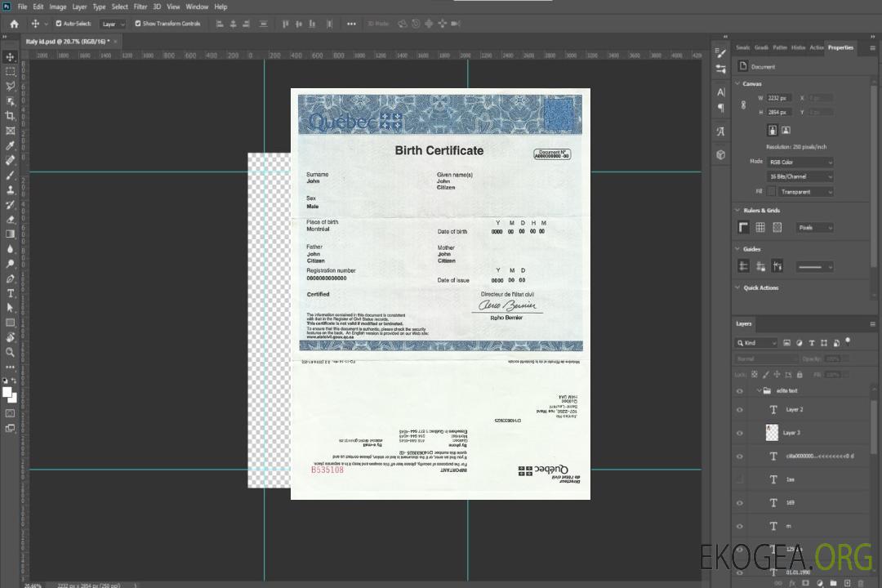Hide the 'edite text' group
The image size is (882, 588).
coord(740,391)
